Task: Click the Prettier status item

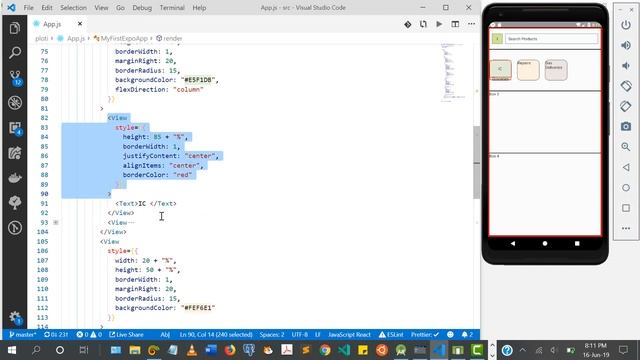Action: pyautogui.click(x=425, y=335)
